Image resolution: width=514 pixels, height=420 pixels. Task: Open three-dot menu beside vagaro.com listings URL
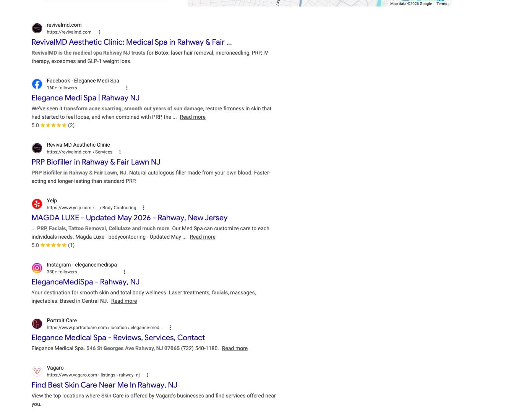tap(148, 375)
